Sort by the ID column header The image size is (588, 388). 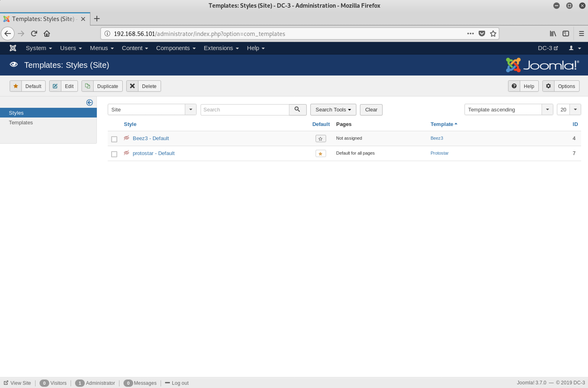point(575,124)
